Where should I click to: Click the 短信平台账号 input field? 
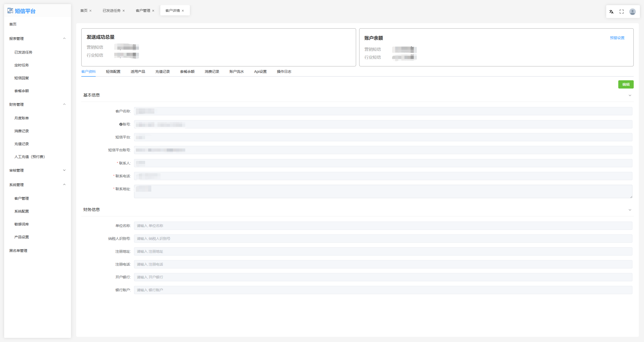pyautogui.click(x=383, y=150)
